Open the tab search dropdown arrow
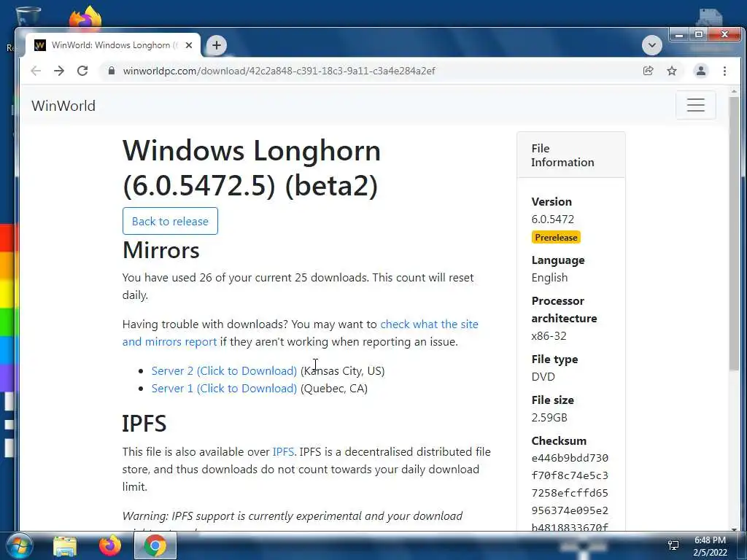The width and height of the screenshot is (747, 560). [x=651, y=45]
